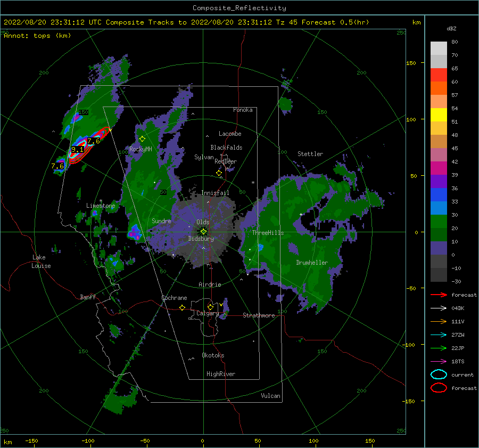
Task: Click the Airdrie city label
Action: click(210, 284)
